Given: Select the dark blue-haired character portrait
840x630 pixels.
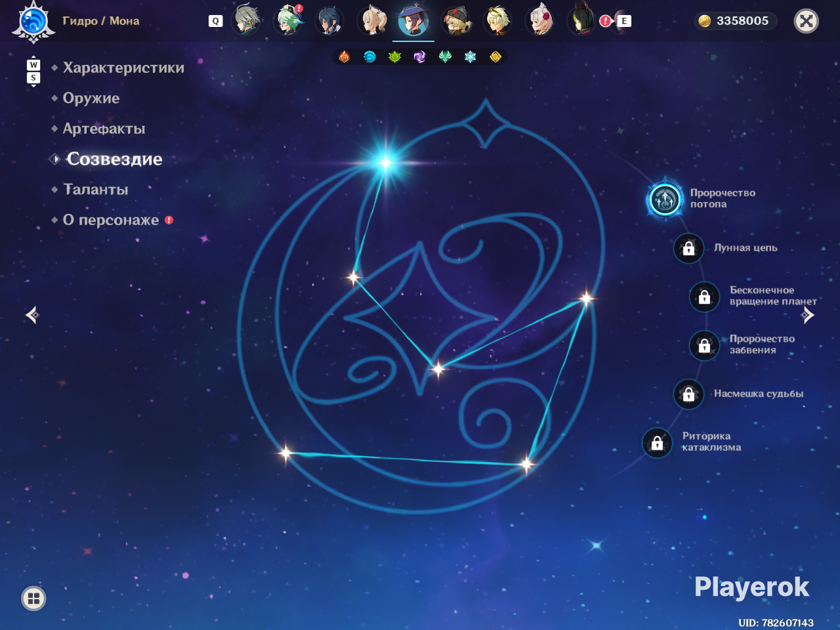Looking at the screenshot, I should point(329,20).
